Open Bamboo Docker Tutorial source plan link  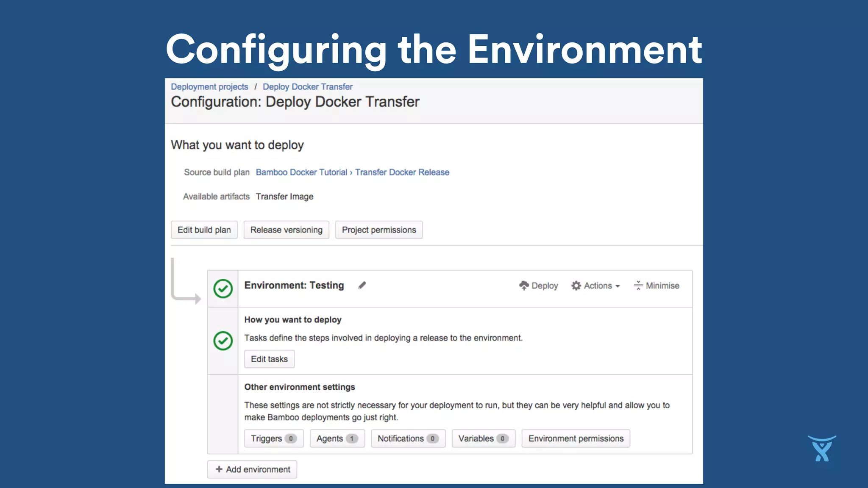(x=301, y=172)
